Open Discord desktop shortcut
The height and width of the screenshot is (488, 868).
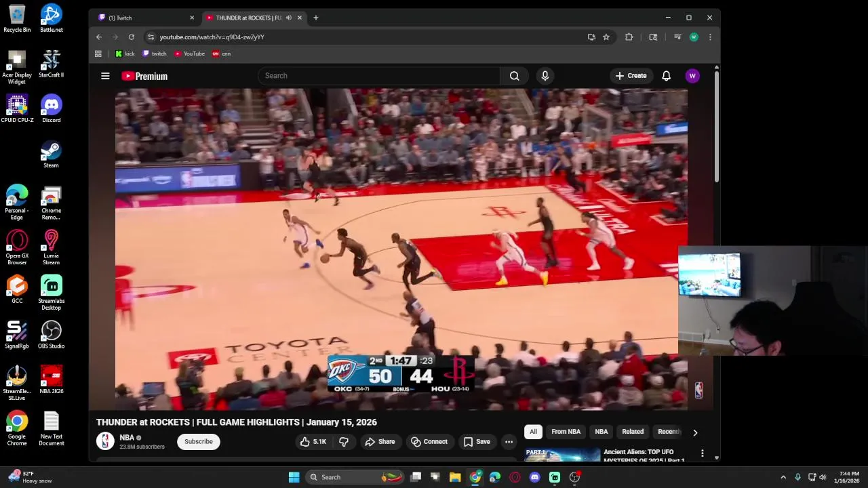52,109
